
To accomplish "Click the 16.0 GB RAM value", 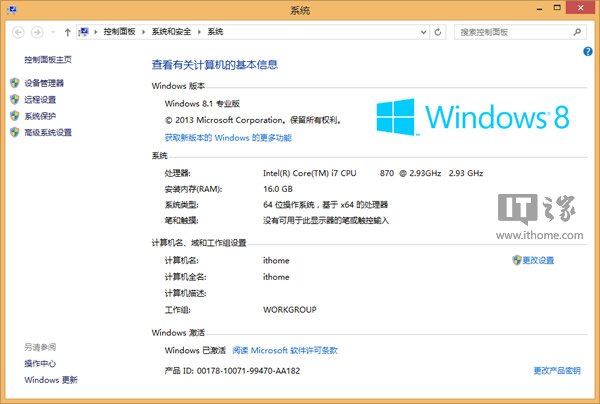I will coord(278,189).
